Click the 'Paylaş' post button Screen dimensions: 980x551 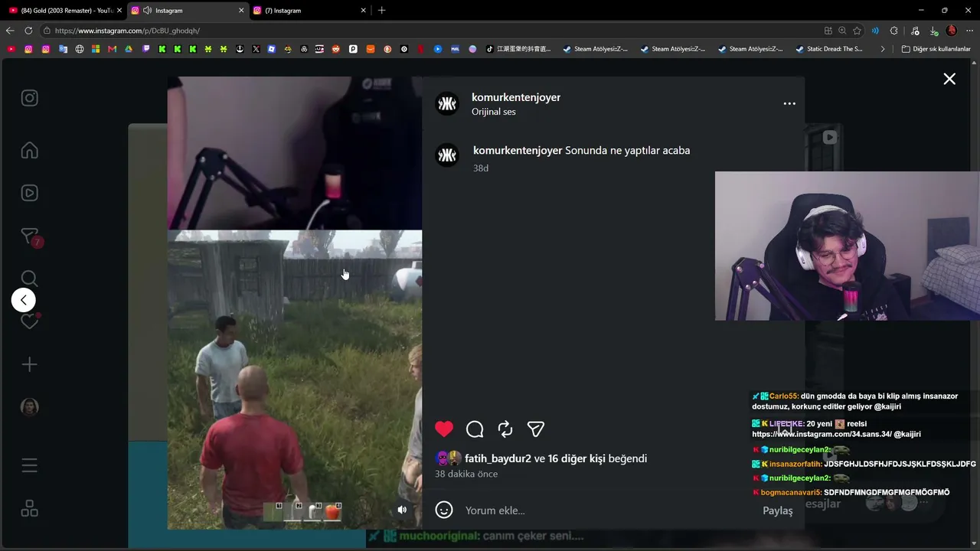click(x=778, y=510)
